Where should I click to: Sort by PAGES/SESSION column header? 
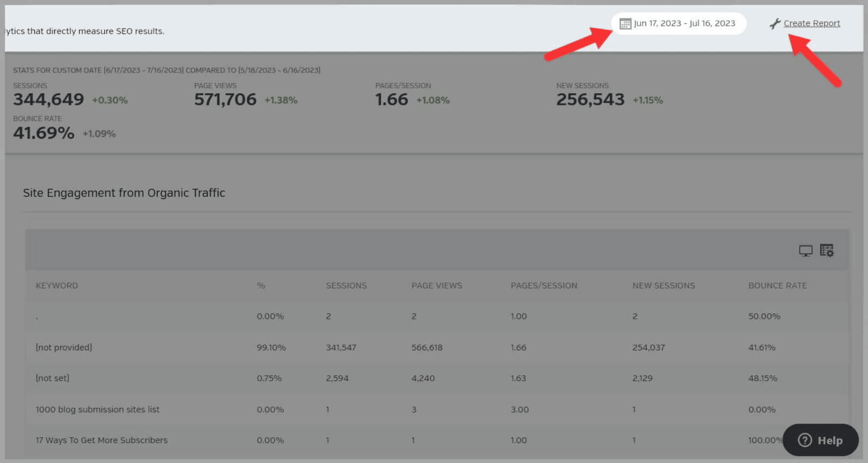click(x=544, y=286)
